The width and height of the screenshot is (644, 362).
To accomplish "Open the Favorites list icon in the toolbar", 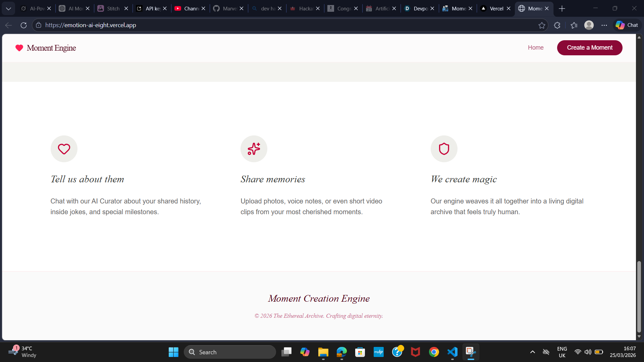I will [x=574, y=25].
